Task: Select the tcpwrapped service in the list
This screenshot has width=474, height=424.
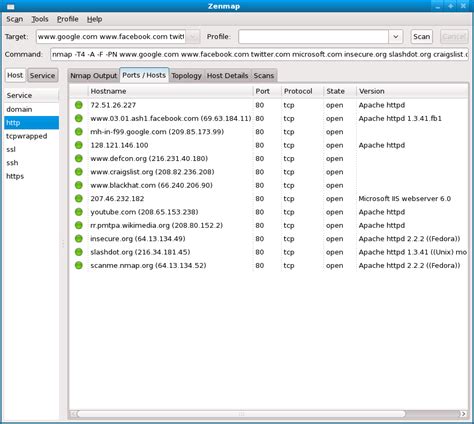Action: click(x=31, y=136)
